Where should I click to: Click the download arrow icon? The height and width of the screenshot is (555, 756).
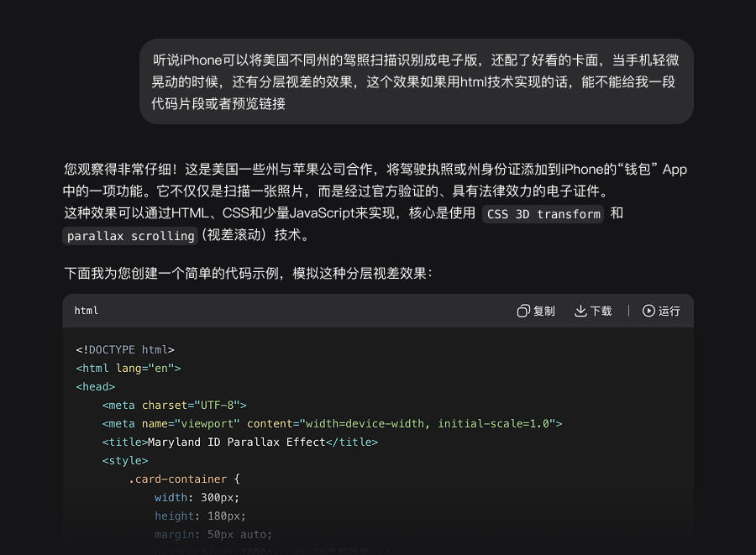coord(580,311)
